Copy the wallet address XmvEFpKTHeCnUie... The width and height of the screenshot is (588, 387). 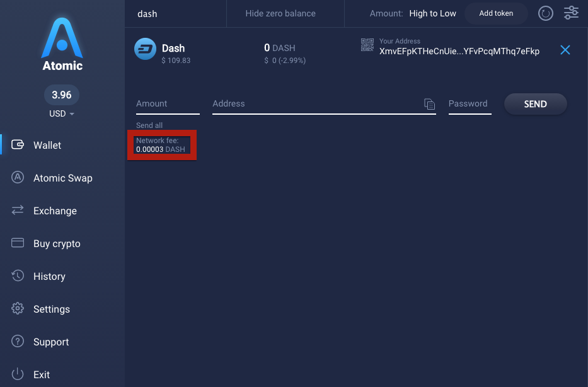[459, 52]
